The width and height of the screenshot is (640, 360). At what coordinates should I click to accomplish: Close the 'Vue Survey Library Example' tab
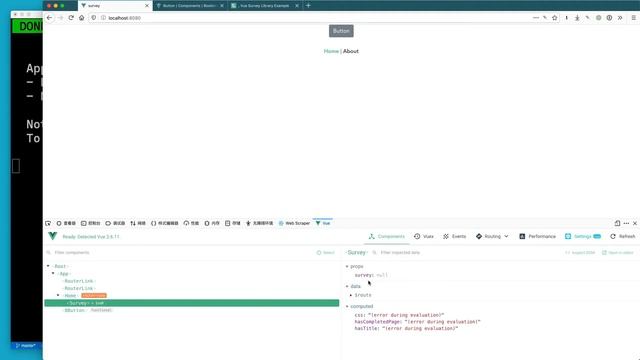[297, 6]
